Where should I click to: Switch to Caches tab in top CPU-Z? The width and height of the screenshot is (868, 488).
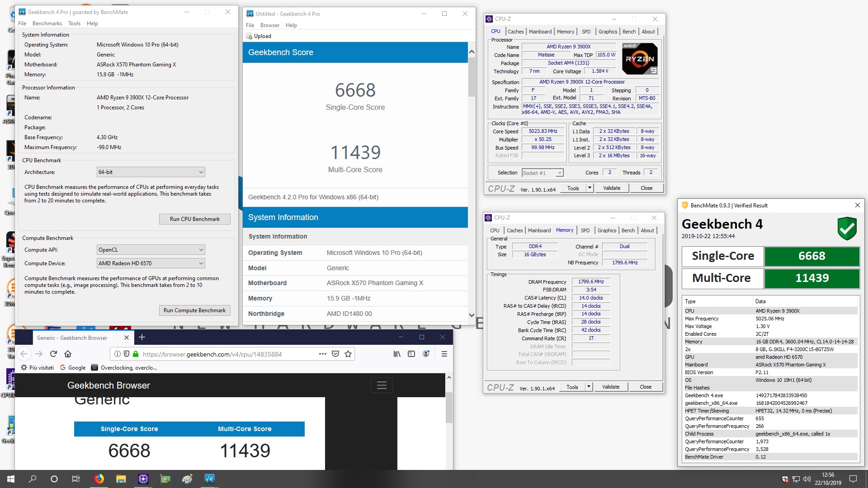(x=515, y=32)
